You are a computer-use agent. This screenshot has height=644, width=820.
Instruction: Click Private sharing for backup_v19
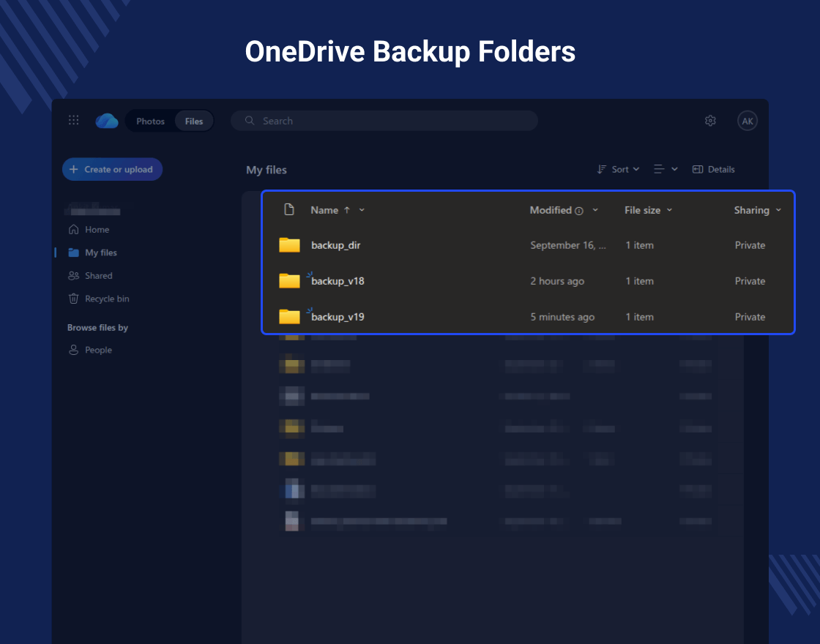(x=750, y=317)
